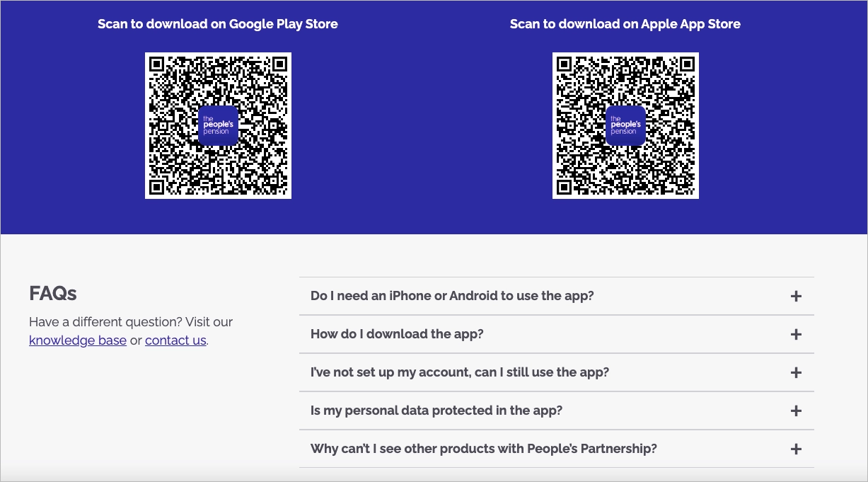
Task: Click the Scan to download on Google Play Store heading
Action: [218, 23]
